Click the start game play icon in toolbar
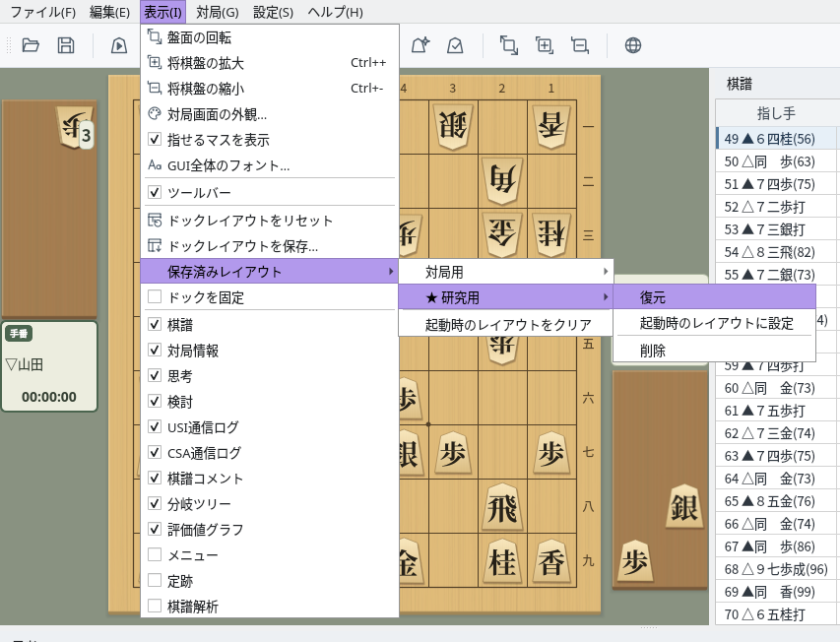840x642 pixels. tap(118, 45)
